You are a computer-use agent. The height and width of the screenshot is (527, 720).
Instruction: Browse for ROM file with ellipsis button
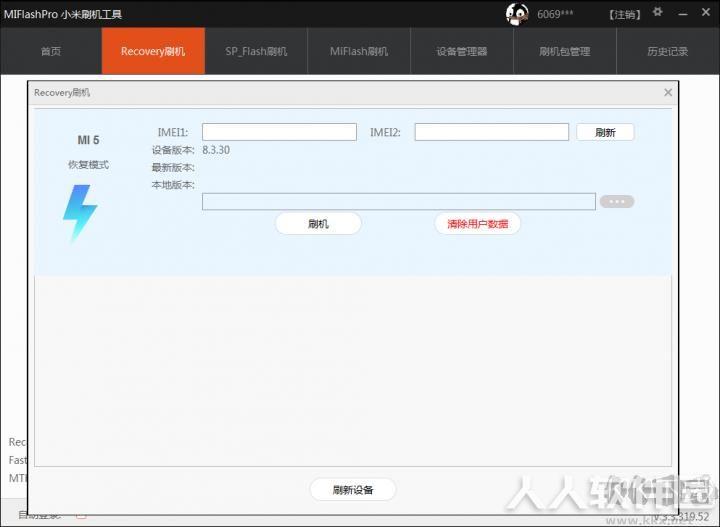pos(617,202)
